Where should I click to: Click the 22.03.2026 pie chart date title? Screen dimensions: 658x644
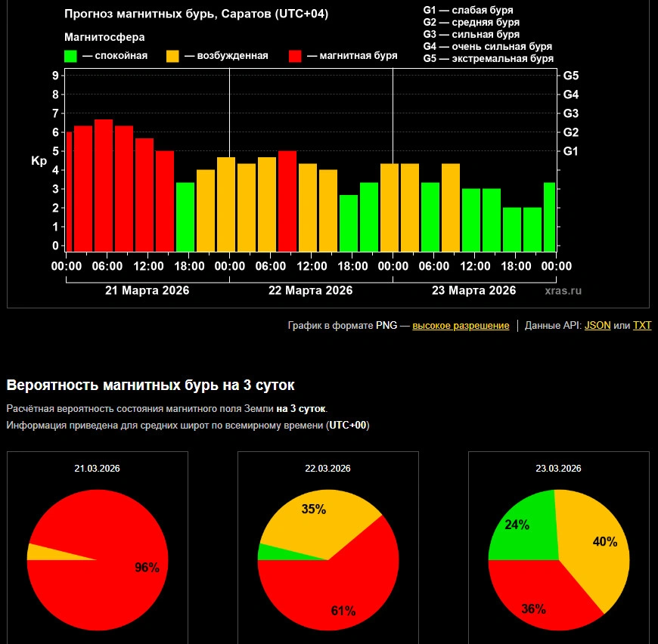tap(327, 469)
